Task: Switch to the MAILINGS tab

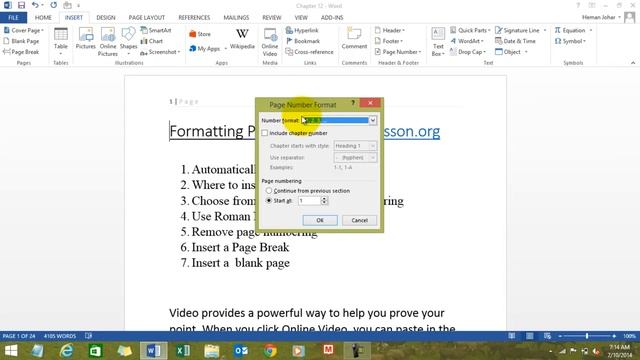Action: pos(236,18)
